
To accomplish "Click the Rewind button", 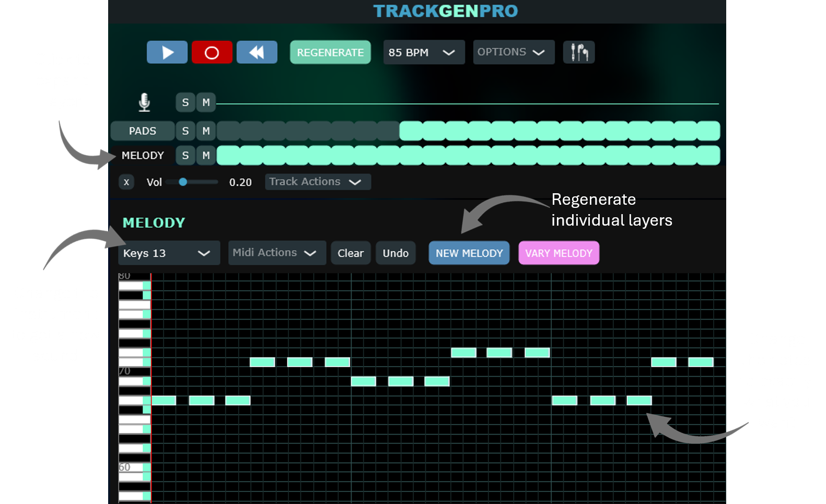I will [x=257, y=52].
